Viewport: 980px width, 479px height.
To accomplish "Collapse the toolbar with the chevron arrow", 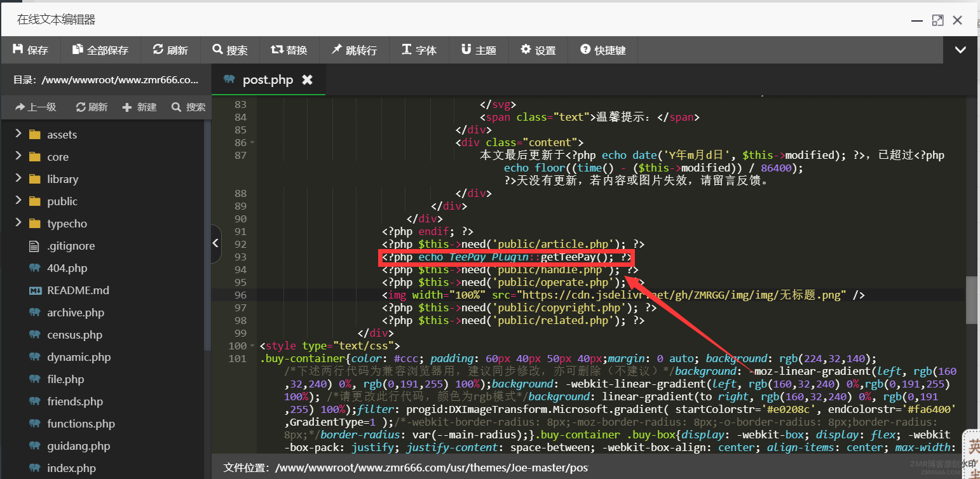I will [960, 50].
